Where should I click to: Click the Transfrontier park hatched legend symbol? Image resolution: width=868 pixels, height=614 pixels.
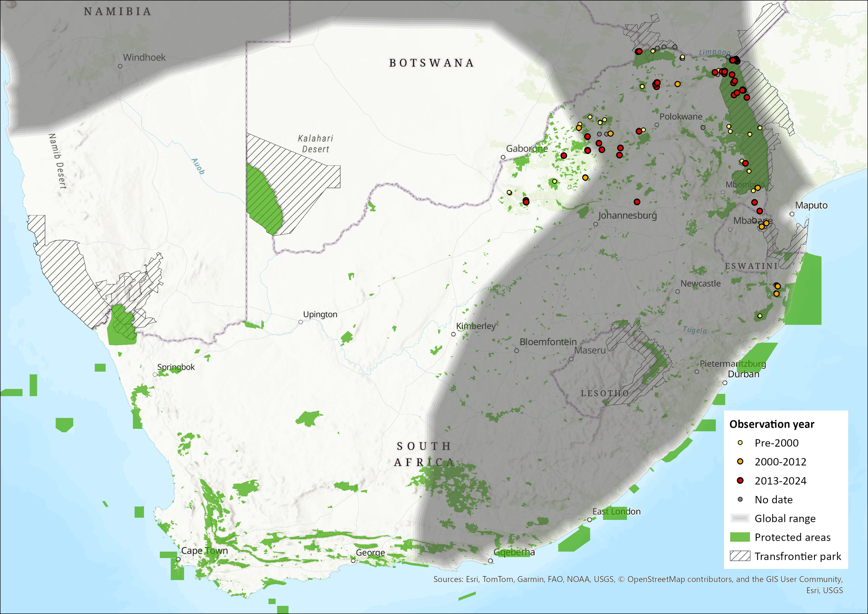(x=740, y=556)
